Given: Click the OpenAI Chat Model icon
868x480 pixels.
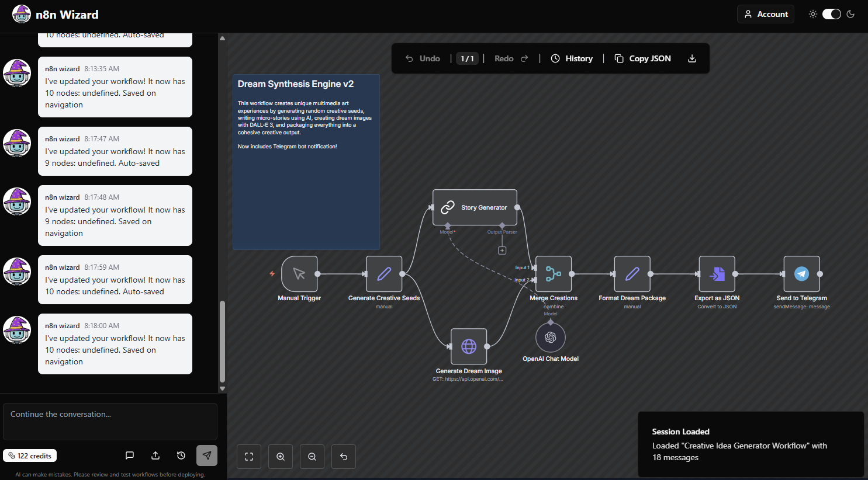Looking at the screenshot, I should pyautogui.click(x=550, y=336).
